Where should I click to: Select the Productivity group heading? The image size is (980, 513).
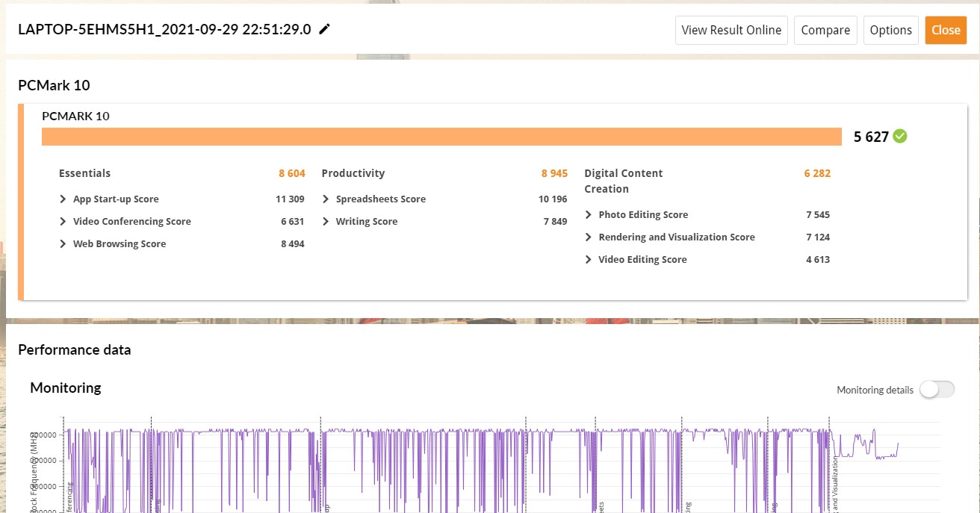click(353, 173)
